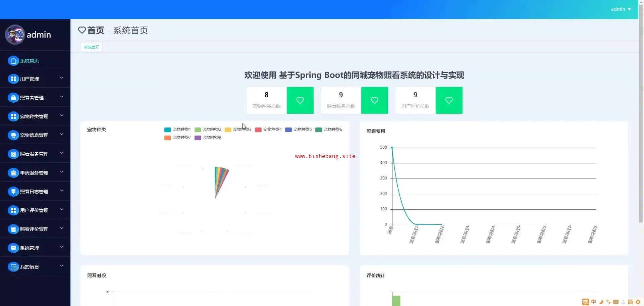
Task: Open the admin dropdown in top bar
Action: tap(621, 9)
